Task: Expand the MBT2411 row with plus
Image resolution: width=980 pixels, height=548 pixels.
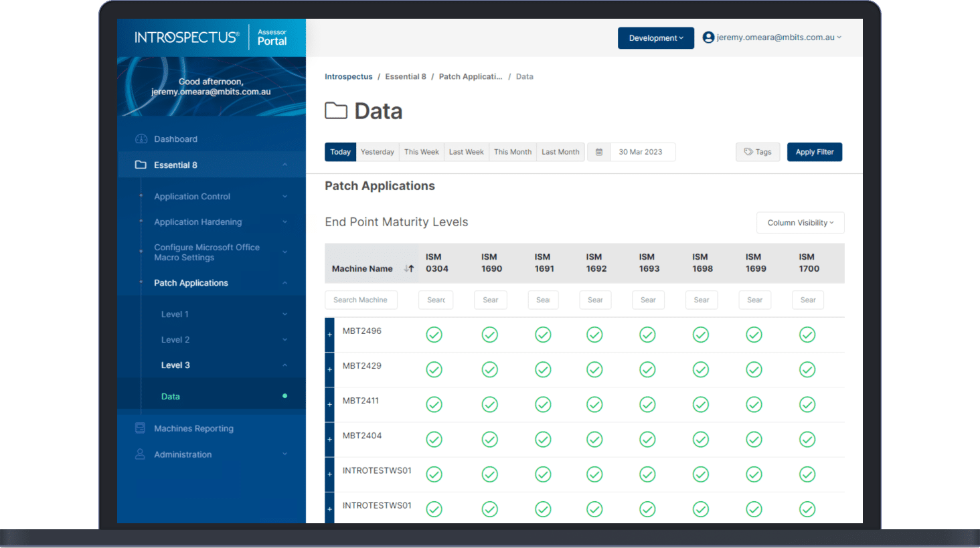Action: point(329,405)
